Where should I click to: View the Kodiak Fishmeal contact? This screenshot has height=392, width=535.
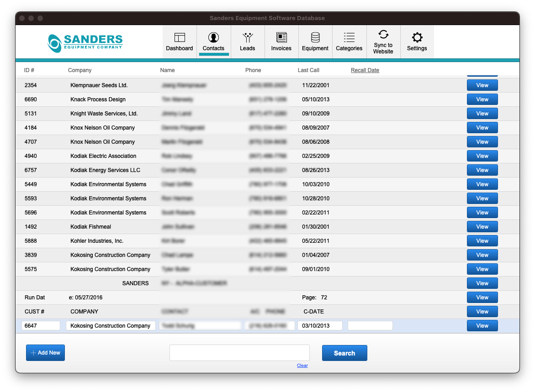(x=482, y=227)
